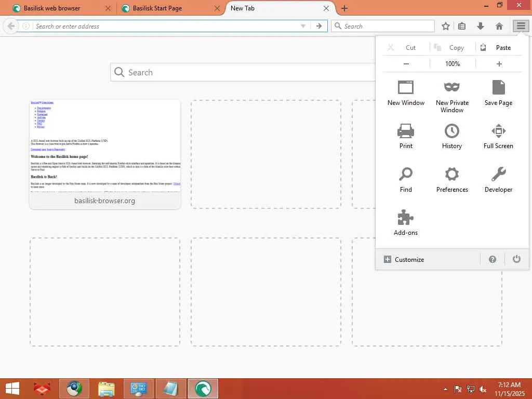Click the Exit power icon
The width and height of the screenshot is (532, 399).
tap(516, 259)
